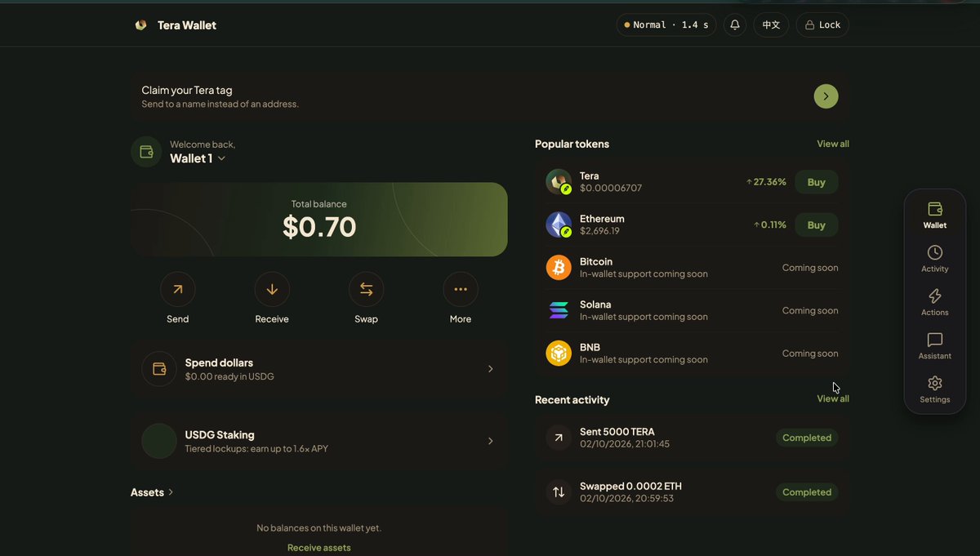Open the Normal 1.4 s network speed selector
Screen dimensions: 980x556
pos(666,25)
